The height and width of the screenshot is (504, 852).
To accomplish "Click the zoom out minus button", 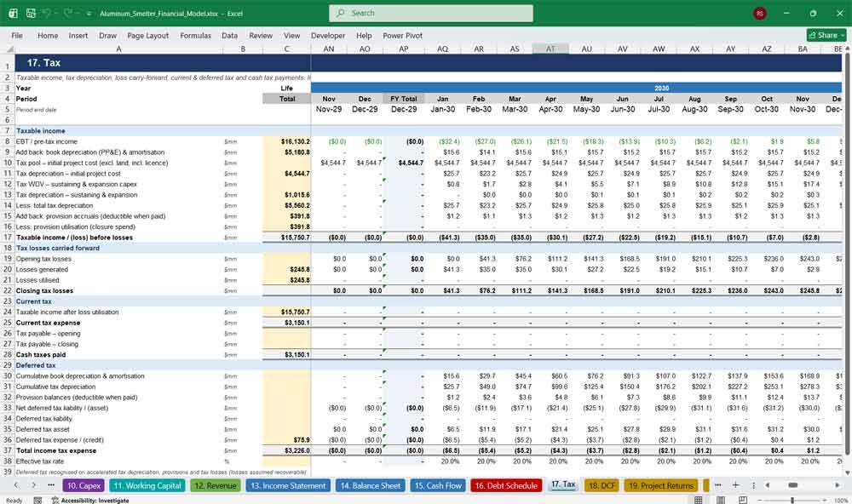I will click(x=760, y=501).
